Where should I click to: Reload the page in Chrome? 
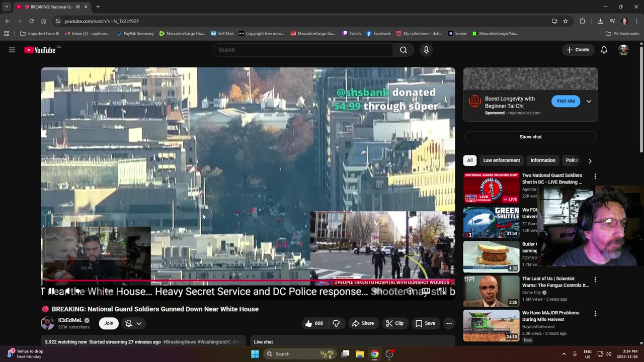click(31, 21)
